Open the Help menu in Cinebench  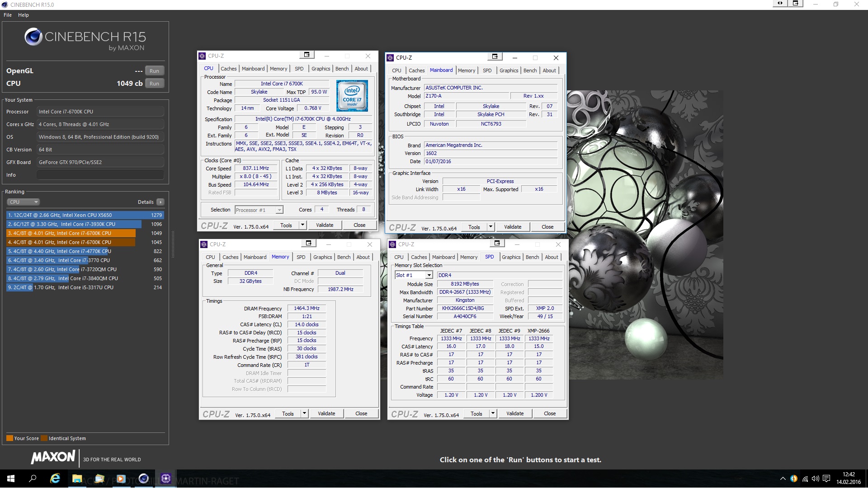(x=24, y=15)
